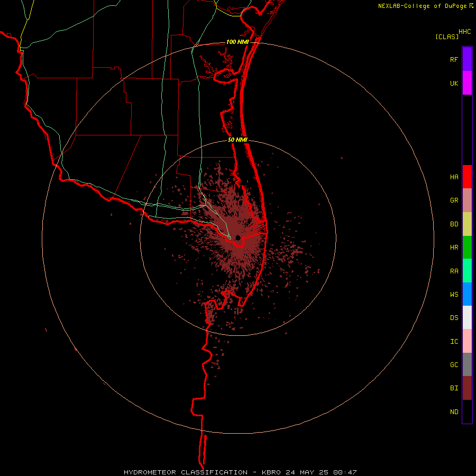Click the RA legend label
The image size is (476, 476).
click(x=454, y=271)
